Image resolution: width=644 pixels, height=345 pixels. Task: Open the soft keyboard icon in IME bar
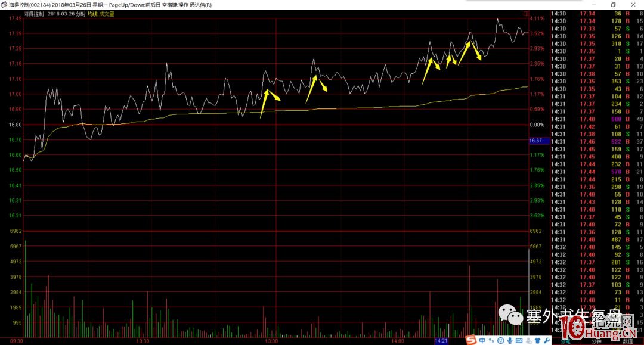click(519, 340)
